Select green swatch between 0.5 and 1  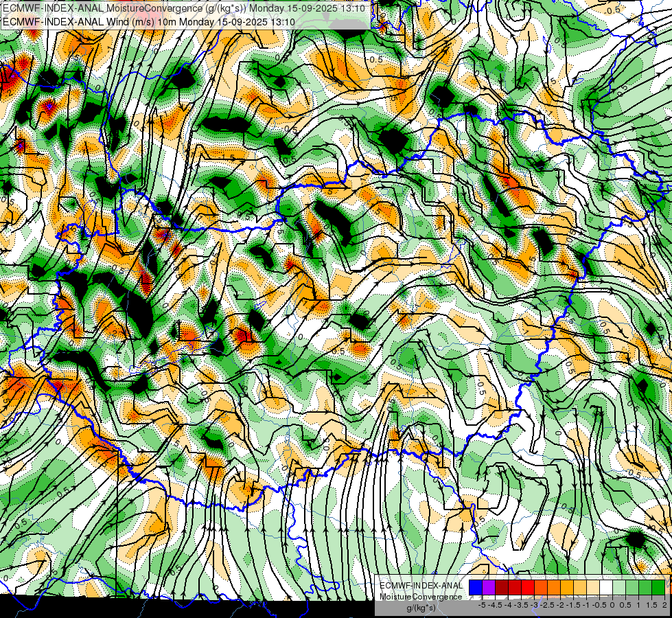[x=632, y=588]
